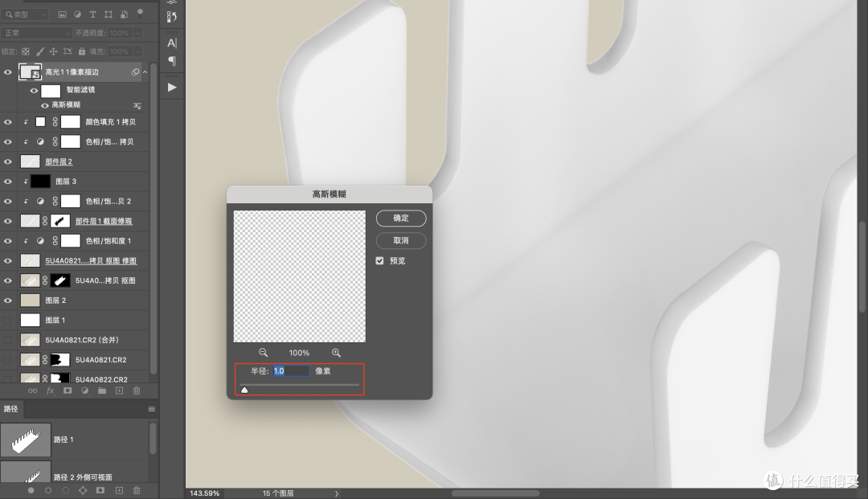Screen dimensions: 868x499
Task: Open the Paragraph panel icon
Action: coord(172,61)
